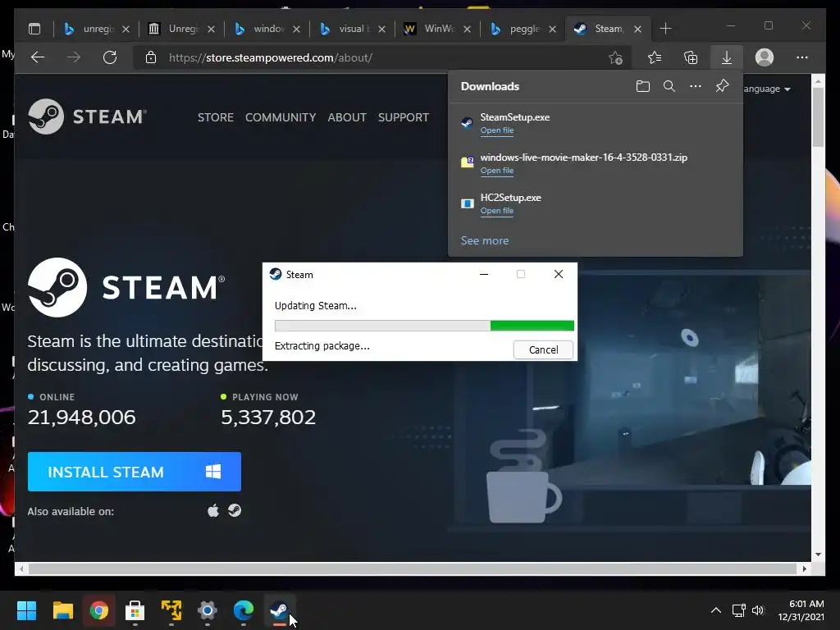The width and height of the screenshot is (840, 630).
Task: Open file link under windows-live-movie-maker zip
Action: 496,171
